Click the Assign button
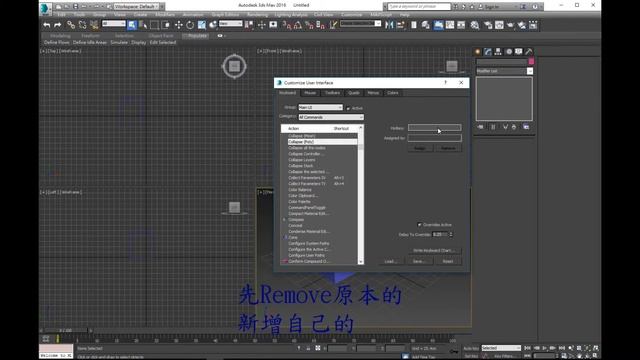 [420, 148]
